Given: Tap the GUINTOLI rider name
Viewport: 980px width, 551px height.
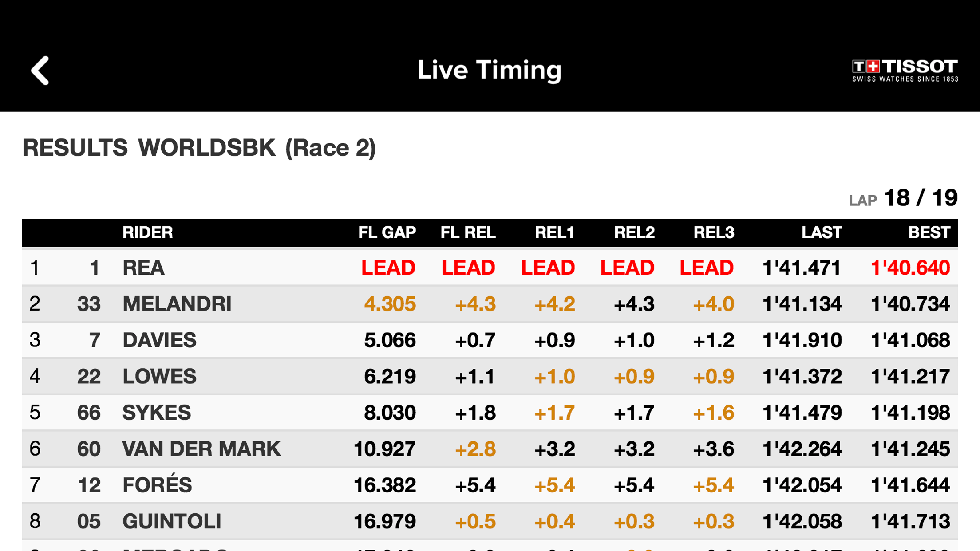Looking at the screenshot, I should pyautogui.click(x=172, y=521).
